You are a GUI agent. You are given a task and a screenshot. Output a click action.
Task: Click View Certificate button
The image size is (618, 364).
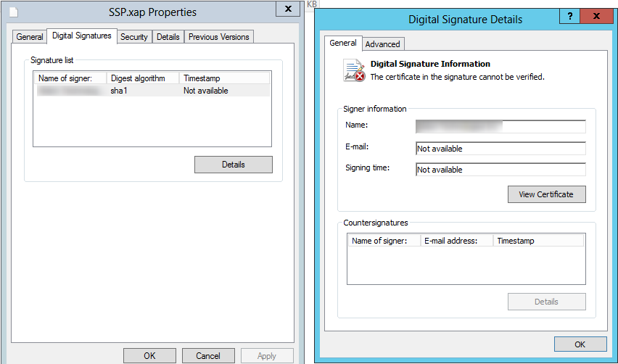(546, 194)
